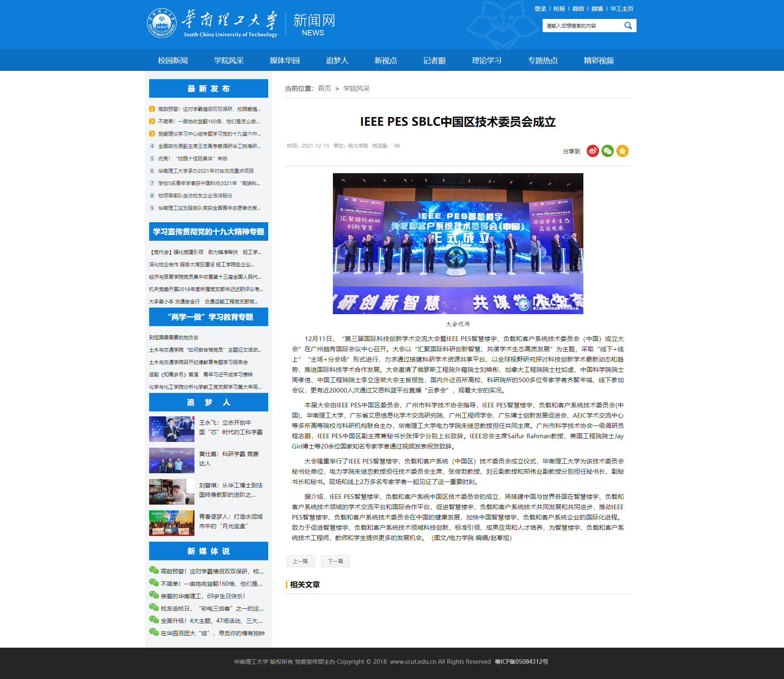The width and height of the screenshot is (784, 679).
Task: Click the 登录 link at top
Action: 540,9
